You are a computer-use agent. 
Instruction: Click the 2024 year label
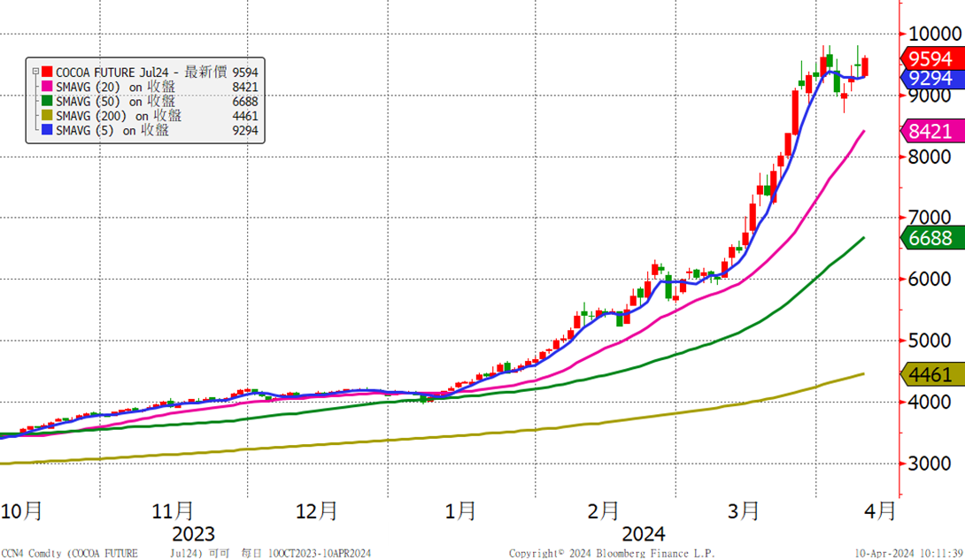[x=644, y=533]
